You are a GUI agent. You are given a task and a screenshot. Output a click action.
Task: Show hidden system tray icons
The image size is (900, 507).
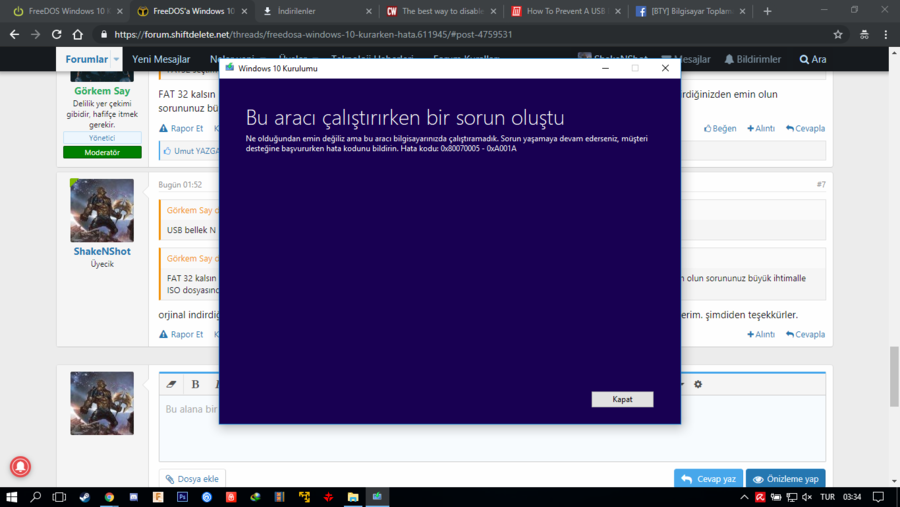coord(744,497)
